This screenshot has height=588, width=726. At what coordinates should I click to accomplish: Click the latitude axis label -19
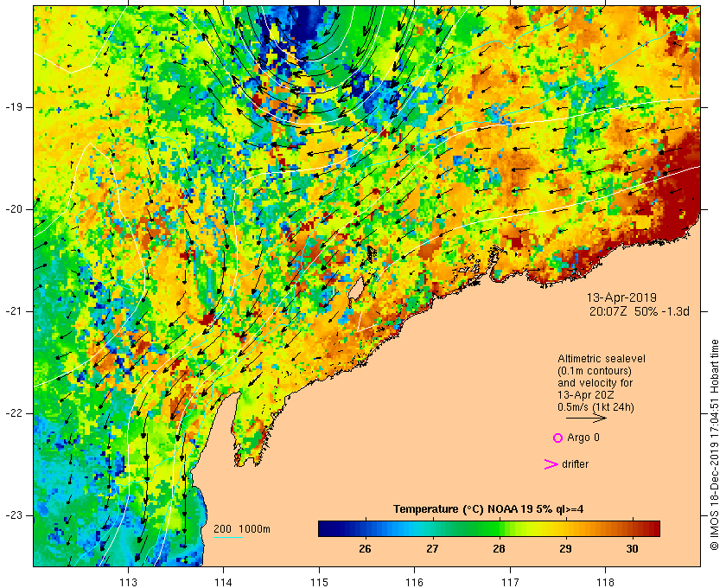14,107
